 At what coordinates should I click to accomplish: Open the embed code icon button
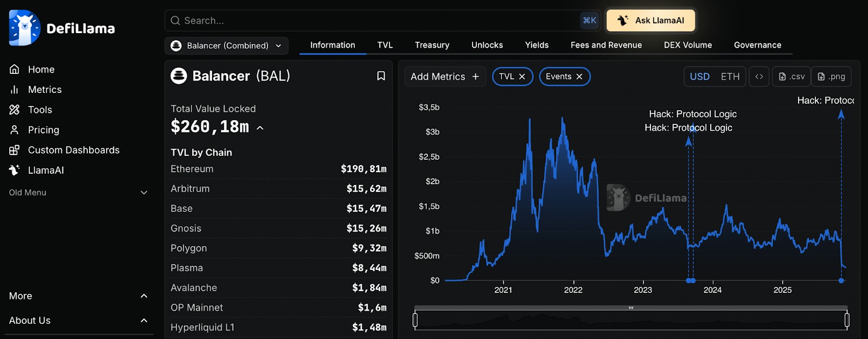click(x=759, y=77)
